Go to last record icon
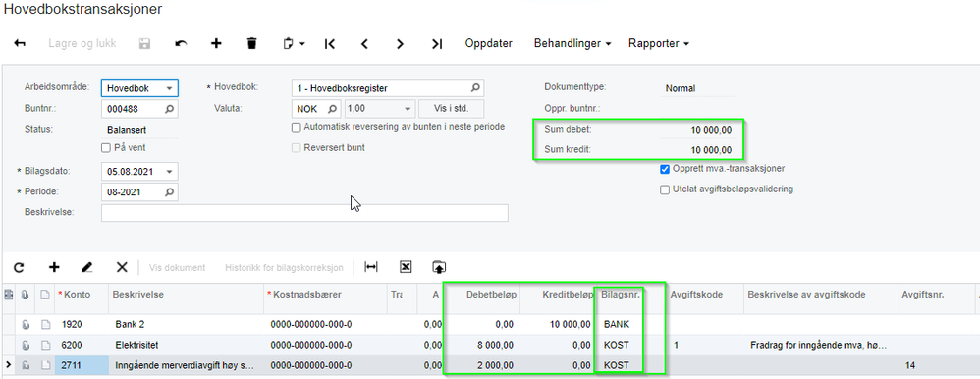The height and width of the screenshot is (379, 980). pyautogui.click(x=437, y=44)
